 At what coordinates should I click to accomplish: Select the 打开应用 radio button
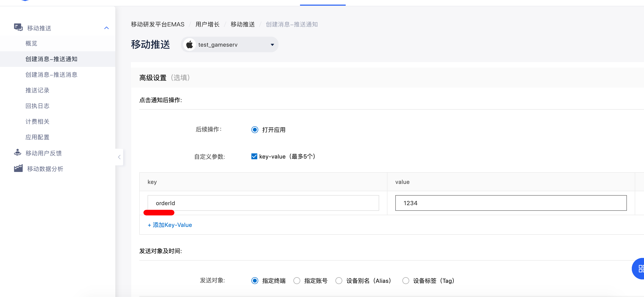pos(255,130)
